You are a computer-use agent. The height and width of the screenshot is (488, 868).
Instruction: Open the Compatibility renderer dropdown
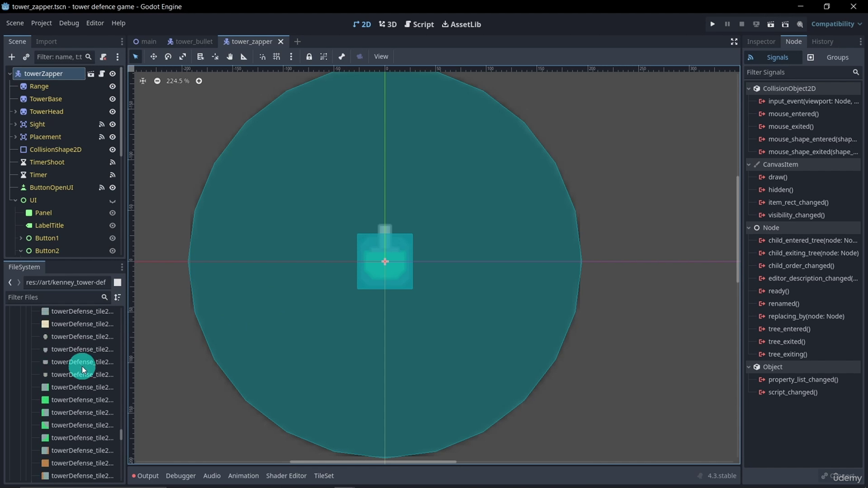click(836, 24)
